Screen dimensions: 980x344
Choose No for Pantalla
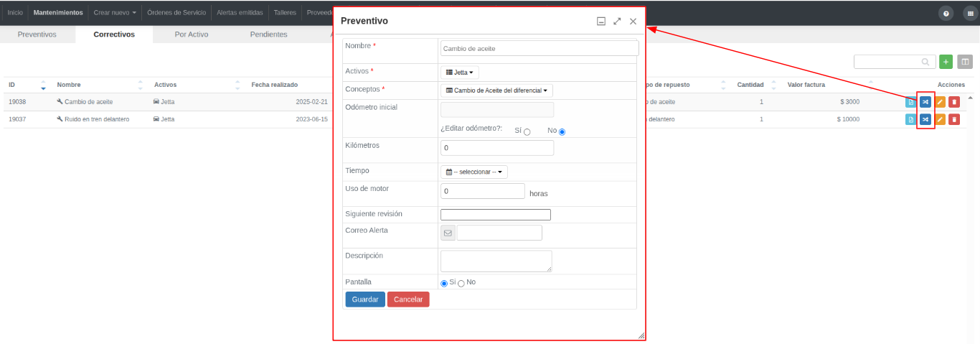click(461, 283)
